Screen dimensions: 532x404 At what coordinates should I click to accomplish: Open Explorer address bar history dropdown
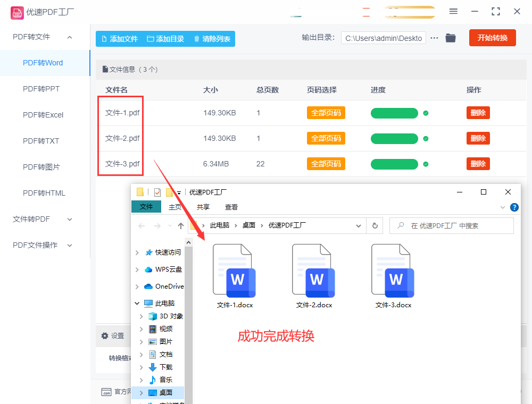point(358,226)
